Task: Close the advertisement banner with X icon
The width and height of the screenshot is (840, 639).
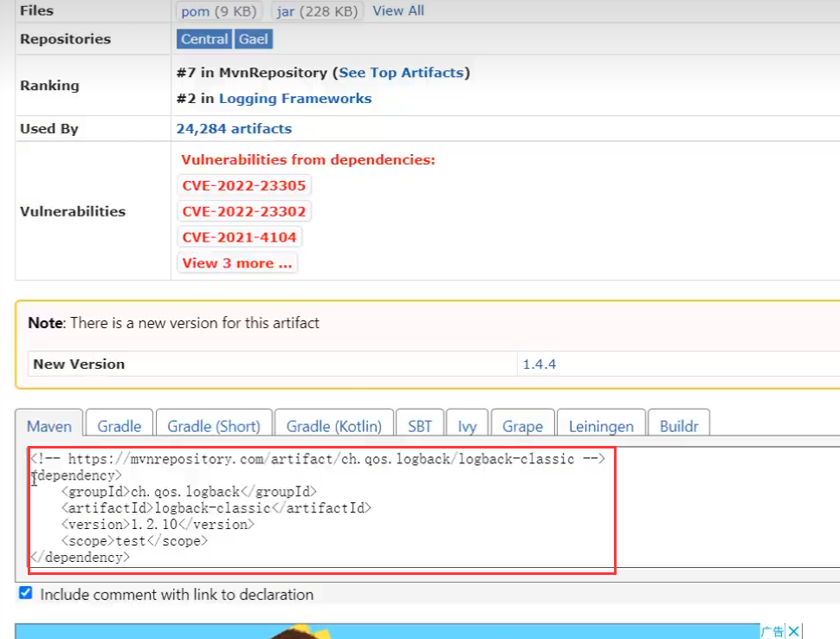Action: (794, 631)
